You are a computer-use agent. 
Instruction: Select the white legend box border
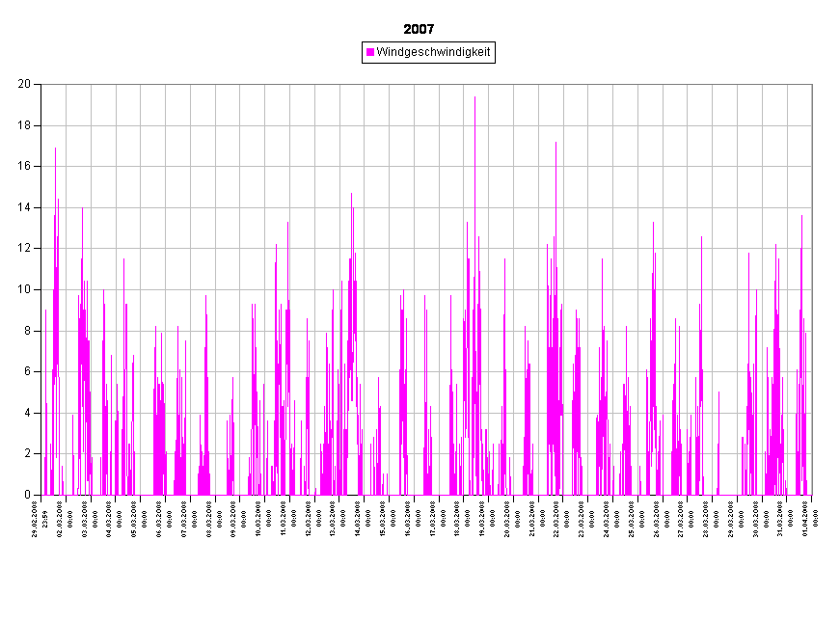[493, 52]
